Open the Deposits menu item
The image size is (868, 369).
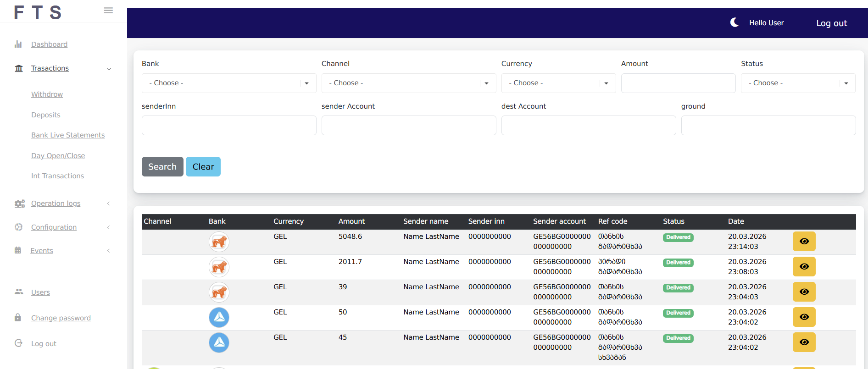(x=46, y=115)
